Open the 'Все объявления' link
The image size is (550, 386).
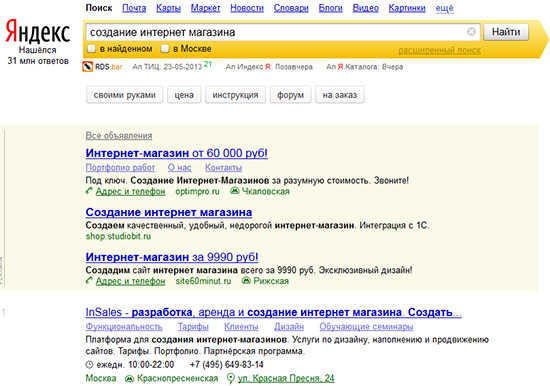(119, 135)
